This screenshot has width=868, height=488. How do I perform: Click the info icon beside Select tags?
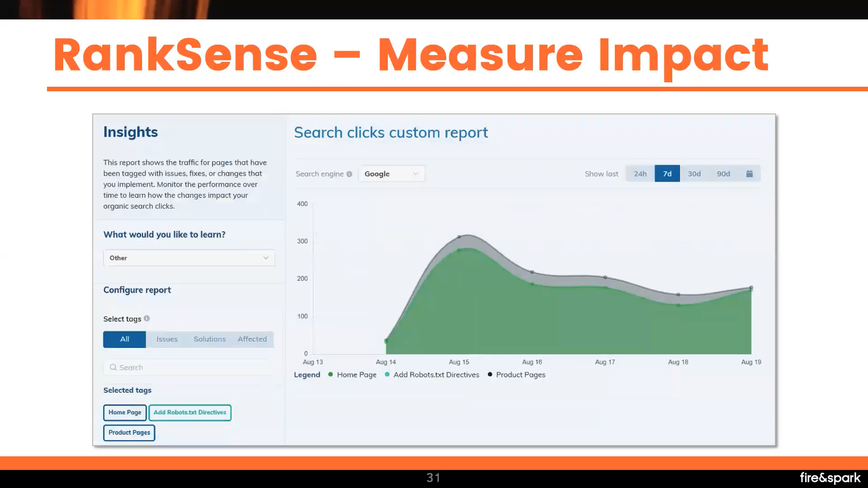coord(146,318)
